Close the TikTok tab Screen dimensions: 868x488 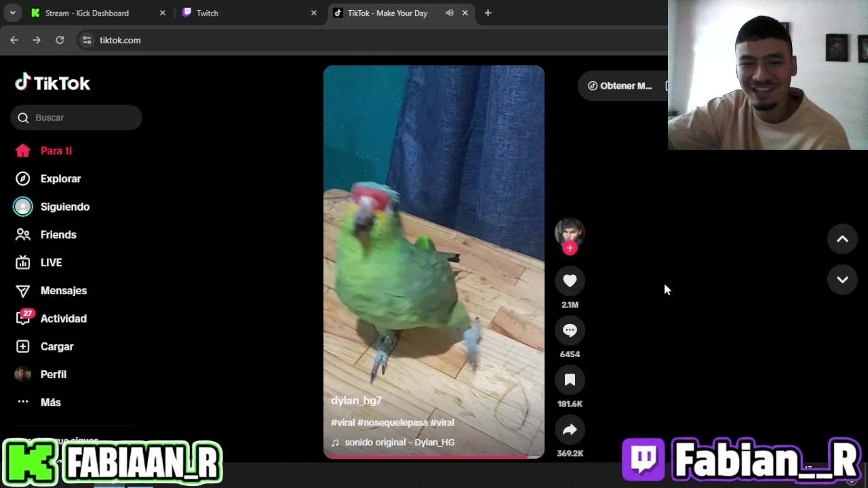(465, 13)
